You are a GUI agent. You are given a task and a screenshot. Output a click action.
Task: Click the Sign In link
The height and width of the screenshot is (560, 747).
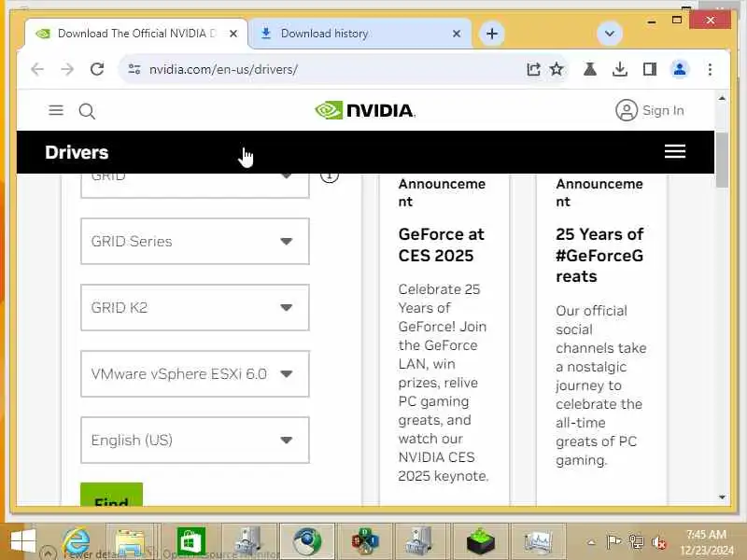click(x=663, y=110)
